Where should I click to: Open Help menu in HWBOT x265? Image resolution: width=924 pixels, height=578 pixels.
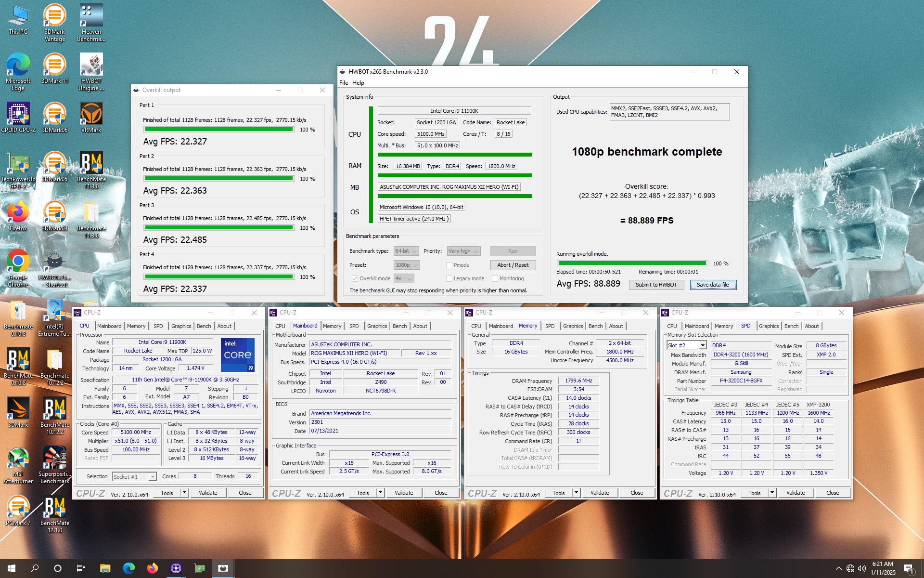click(x=358, y=83)
